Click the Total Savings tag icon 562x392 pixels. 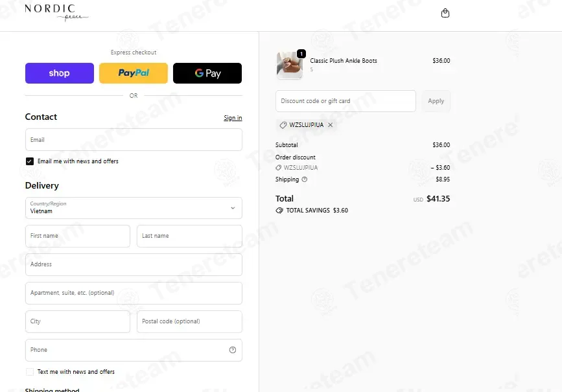pos(279,211)
